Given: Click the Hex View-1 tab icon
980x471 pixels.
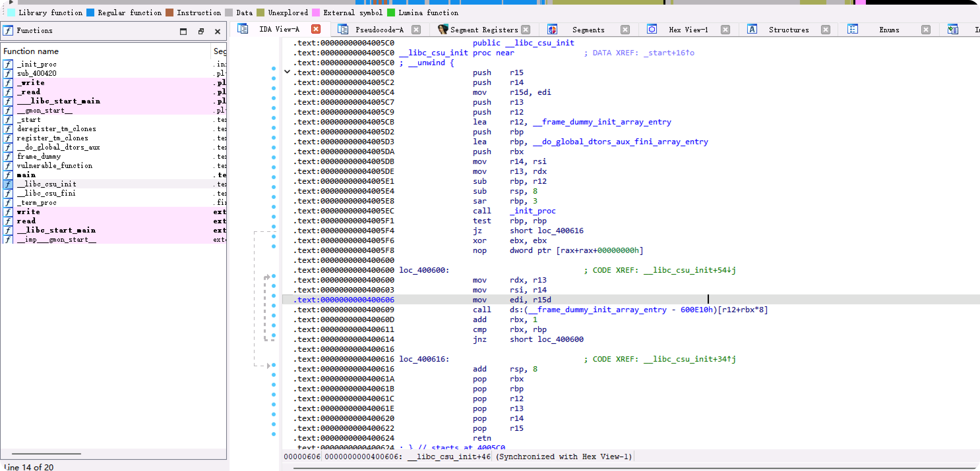Looking at the screenshot, I should pyautogui.click(x=652, y=29).
